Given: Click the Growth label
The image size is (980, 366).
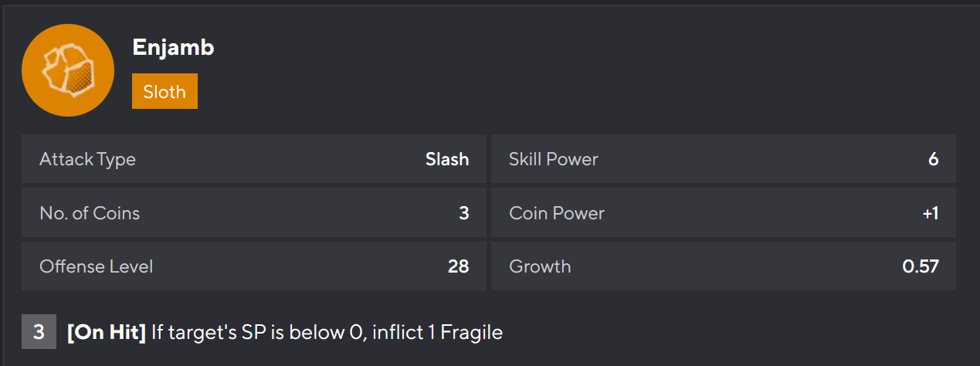Looking at the screenshot, I should [x=540, y=266].
